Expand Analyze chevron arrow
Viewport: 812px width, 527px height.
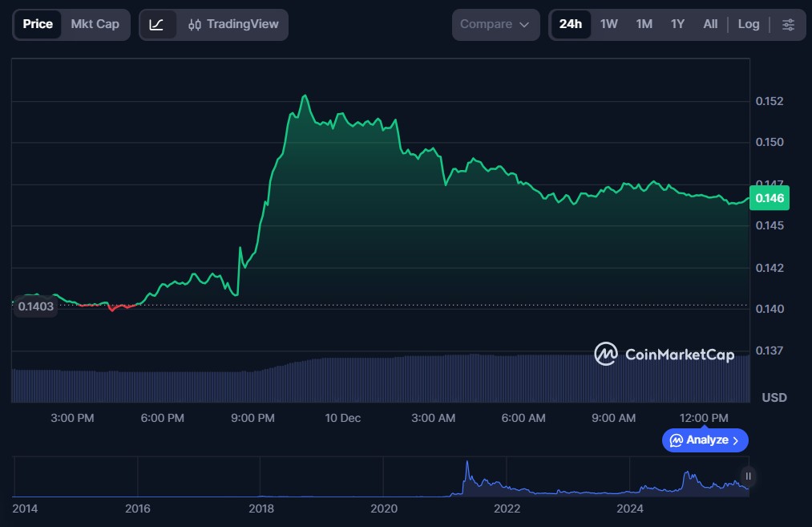coord(736,440)
